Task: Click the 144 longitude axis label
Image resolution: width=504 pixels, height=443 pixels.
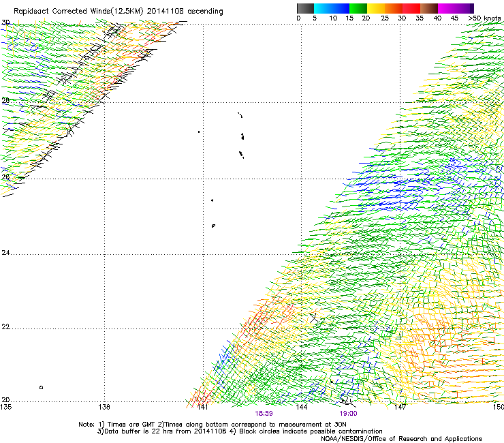Action: [301, 407]
